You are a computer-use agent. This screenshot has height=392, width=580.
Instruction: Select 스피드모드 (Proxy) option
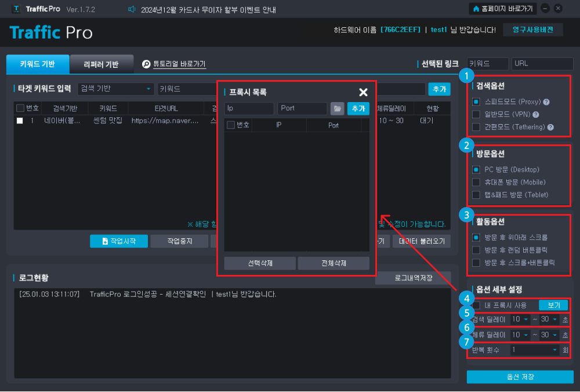pos(476,101)
